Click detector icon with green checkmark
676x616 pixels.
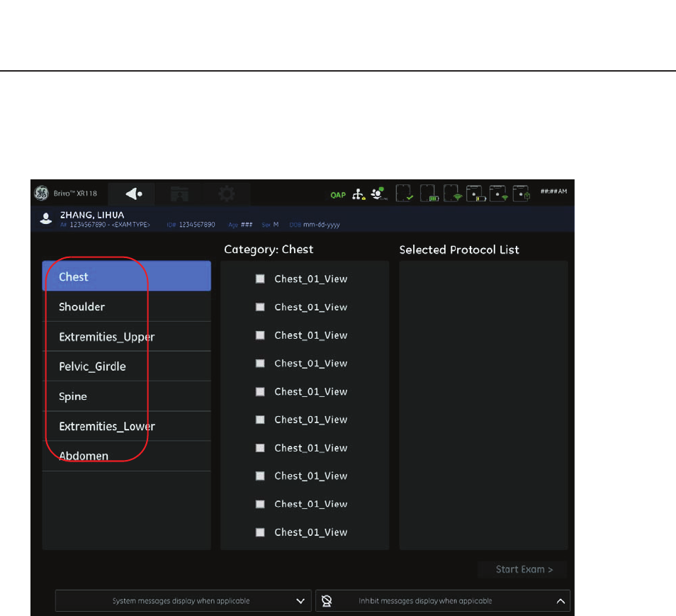click(405, 194)
